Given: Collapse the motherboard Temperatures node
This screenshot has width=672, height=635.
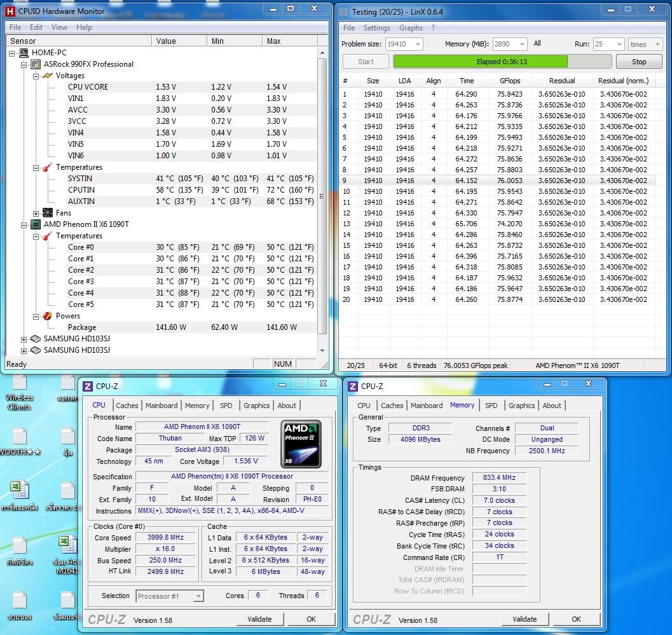Looking at the screenshot, I should click(x=36, y=168).
